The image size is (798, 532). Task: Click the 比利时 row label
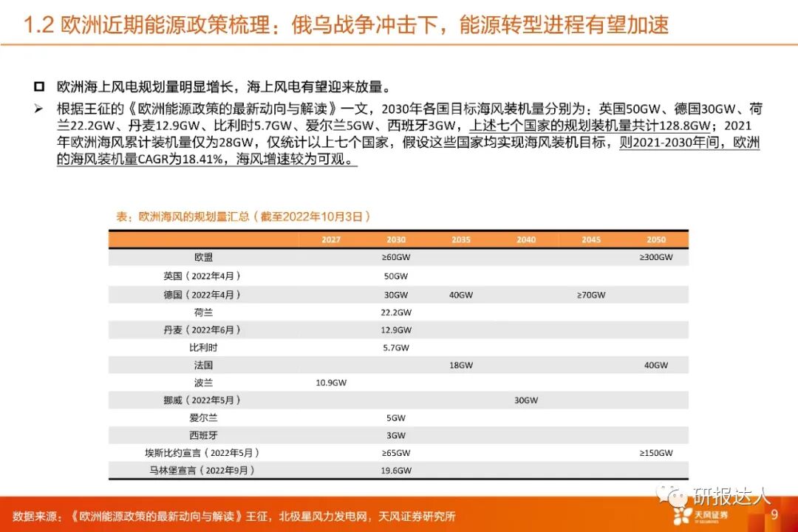pos(203,348)
